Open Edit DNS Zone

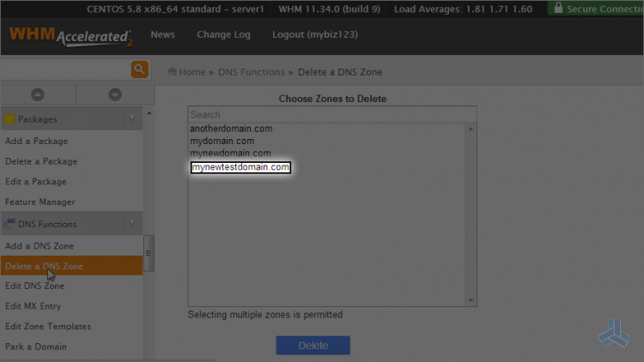click(x=34, y=286)
